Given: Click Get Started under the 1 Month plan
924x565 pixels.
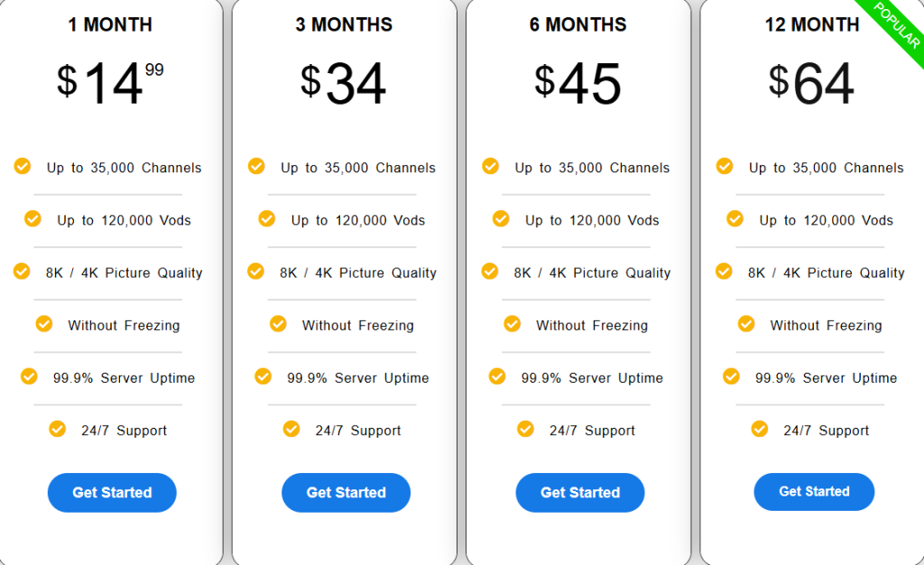Looking at the screenshot, I should click(x=111, y=493).
